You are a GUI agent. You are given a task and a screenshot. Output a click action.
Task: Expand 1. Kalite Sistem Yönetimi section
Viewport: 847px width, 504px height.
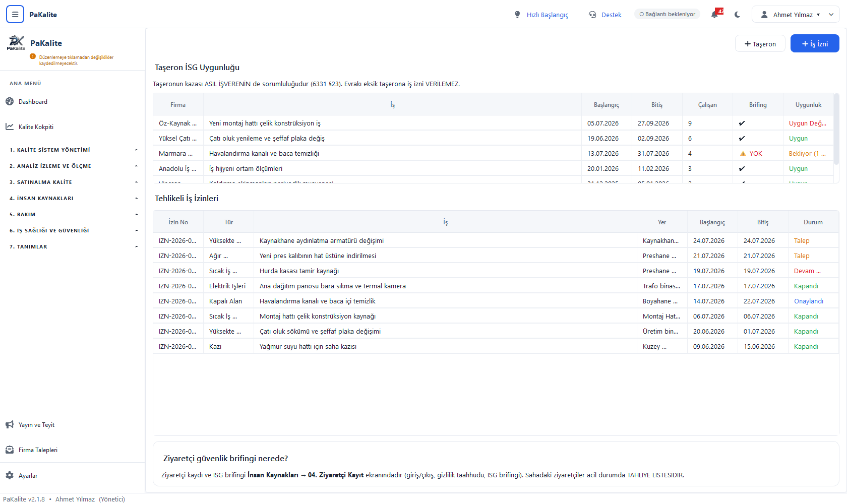tap(73, 150)
